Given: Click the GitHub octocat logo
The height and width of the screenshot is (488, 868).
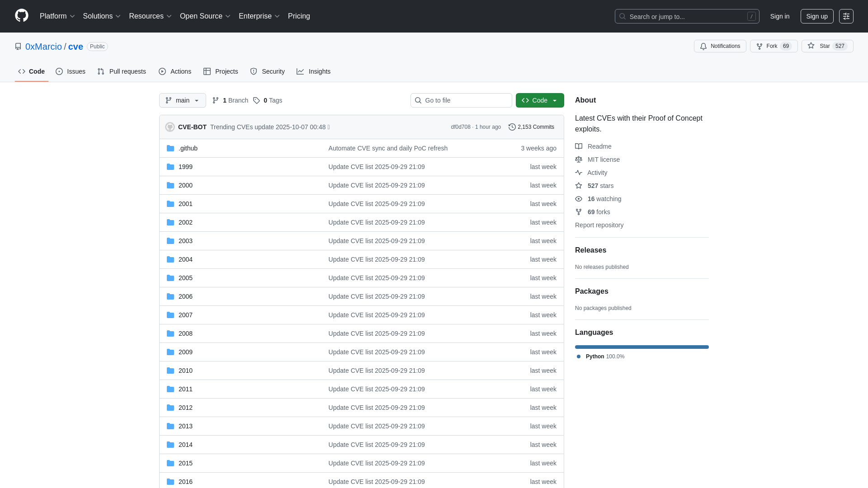Looking at the screenshot, I should pos(21,16).
